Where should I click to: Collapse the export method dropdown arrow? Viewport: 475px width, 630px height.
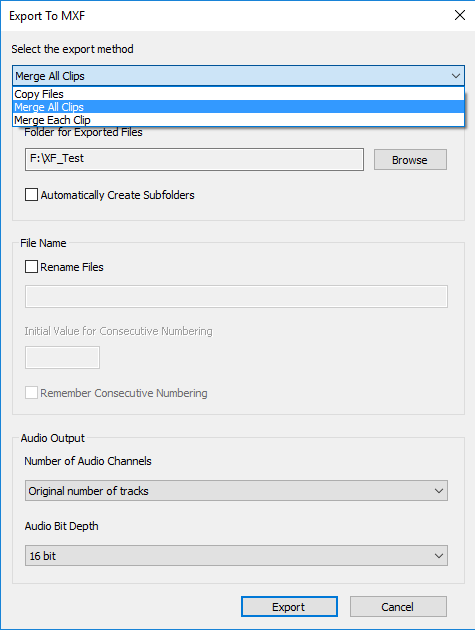pos(455,76)
